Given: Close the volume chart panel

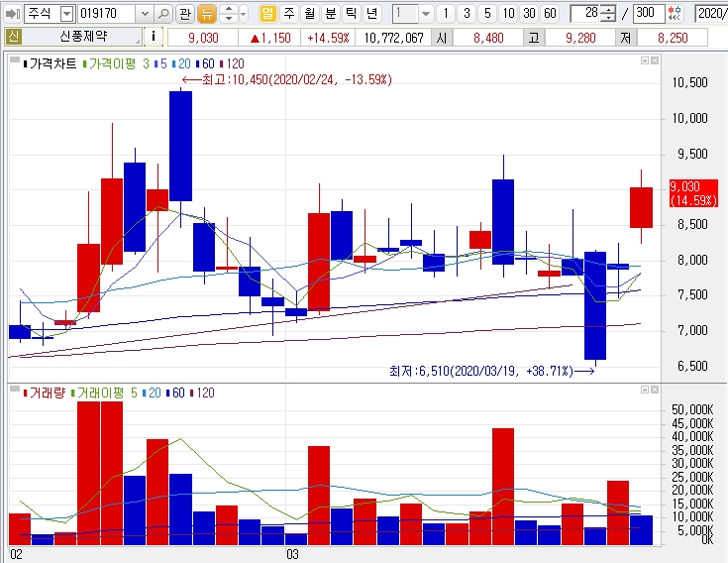Looking at the screenshot, I should (654, 390).
